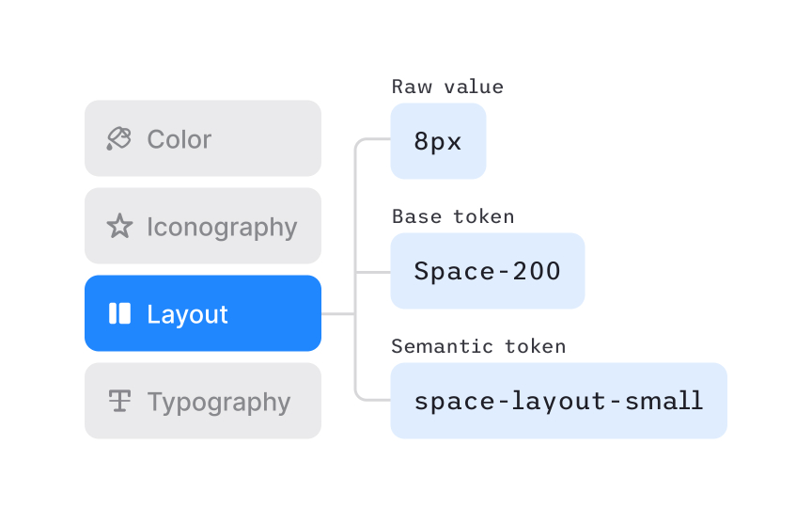Click the "Semantic token" heading
Image resolution: width=812 pixels, height=508 pixels.
coord(478,346)
